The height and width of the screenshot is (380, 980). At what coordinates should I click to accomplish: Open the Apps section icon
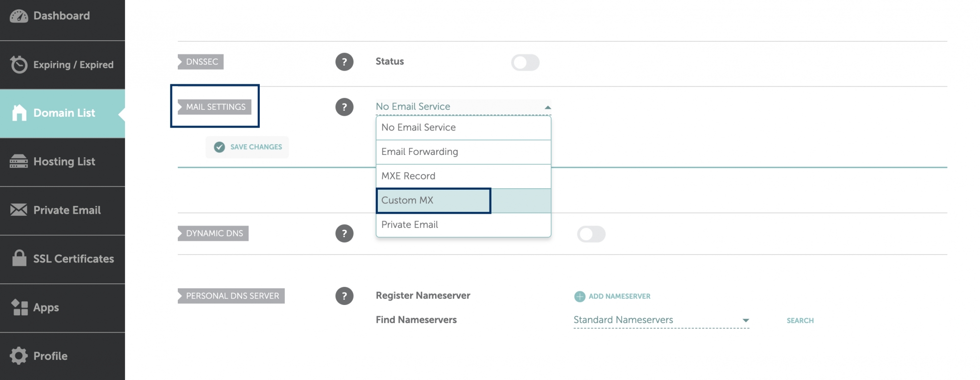(x=19, y=307)
